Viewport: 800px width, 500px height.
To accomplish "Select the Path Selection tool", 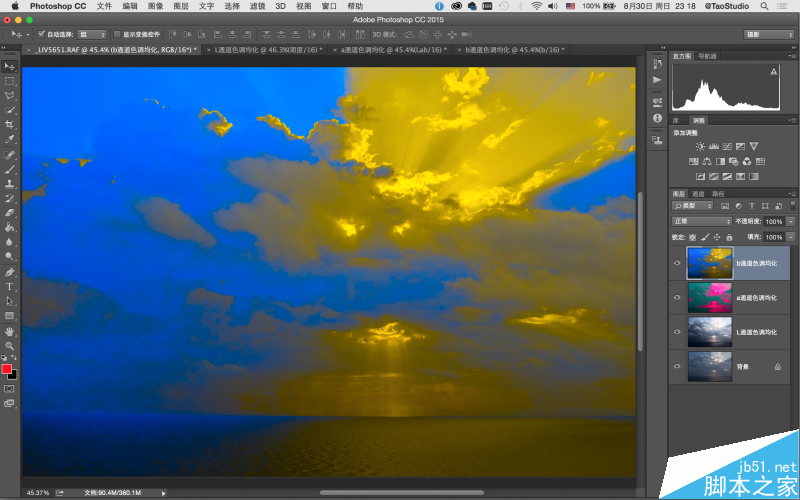I will 9,301.
